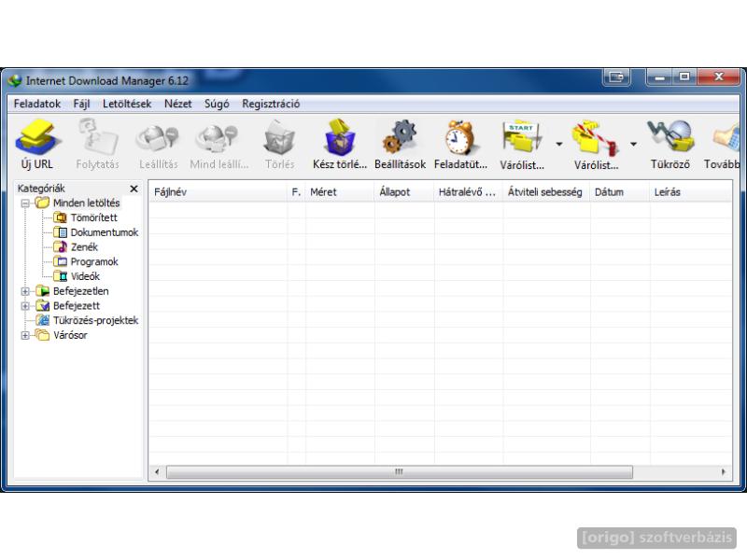Click the Mind leállí... stop all icon
The image size is (747, 560).
click(x=218, y=137)
